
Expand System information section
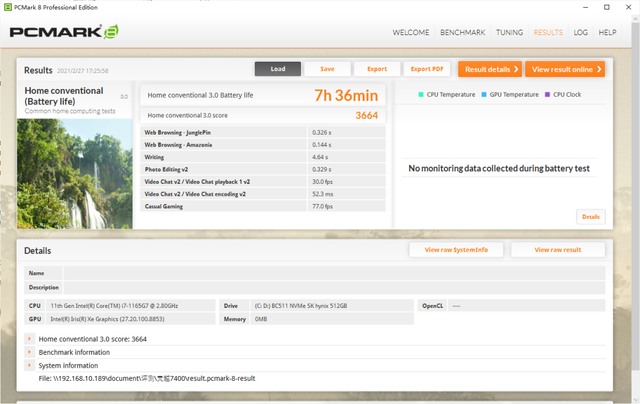point(29,365)
